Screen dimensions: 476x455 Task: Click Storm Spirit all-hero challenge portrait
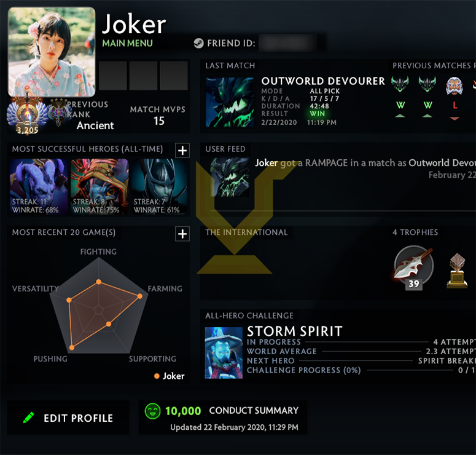click(x=224, y=352)
